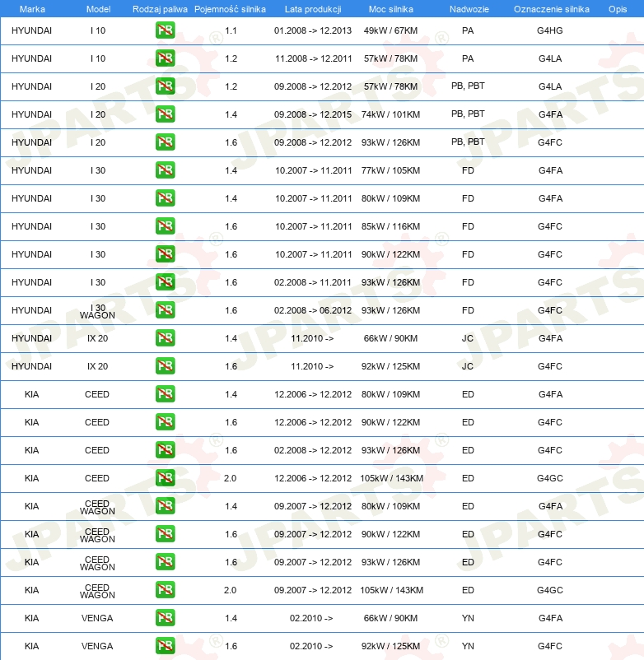This screenshot has height=660, width=644.
Task: Click the petrol icon in CEED WAGON 2.0 row
Action: tap(165, 590)
